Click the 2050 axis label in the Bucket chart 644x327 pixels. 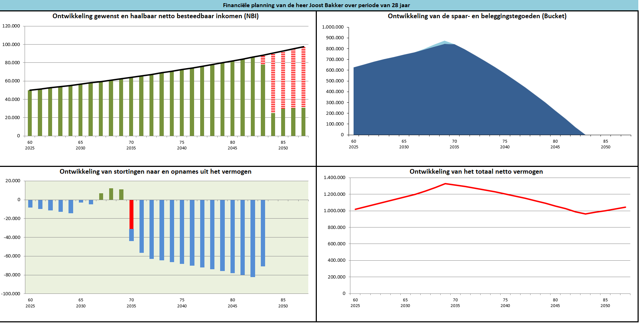605,147
